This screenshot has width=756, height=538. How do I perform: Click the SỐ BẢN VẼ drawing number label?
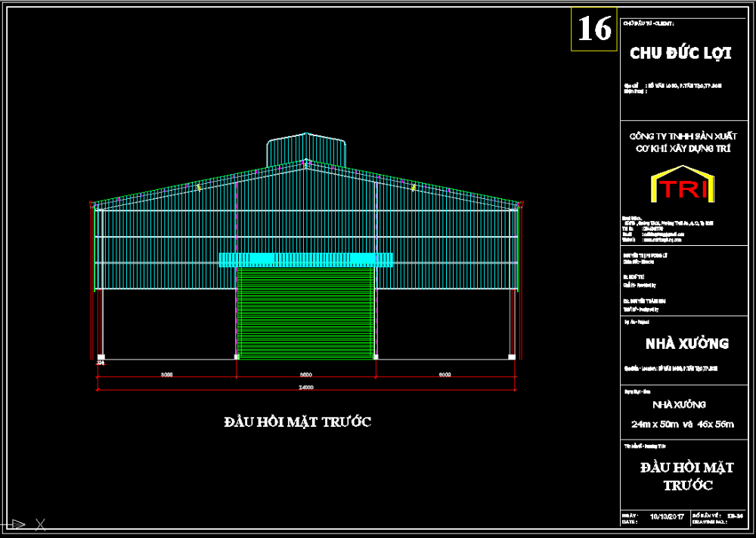[708, 518]
